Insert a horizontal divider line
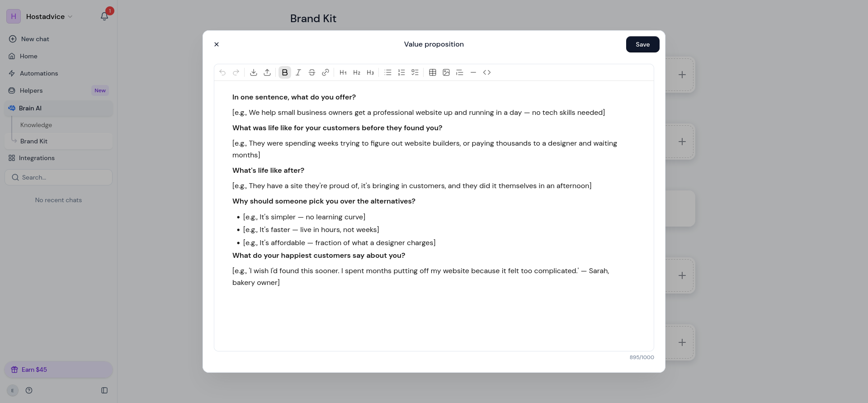 click(x=473, y=72)
